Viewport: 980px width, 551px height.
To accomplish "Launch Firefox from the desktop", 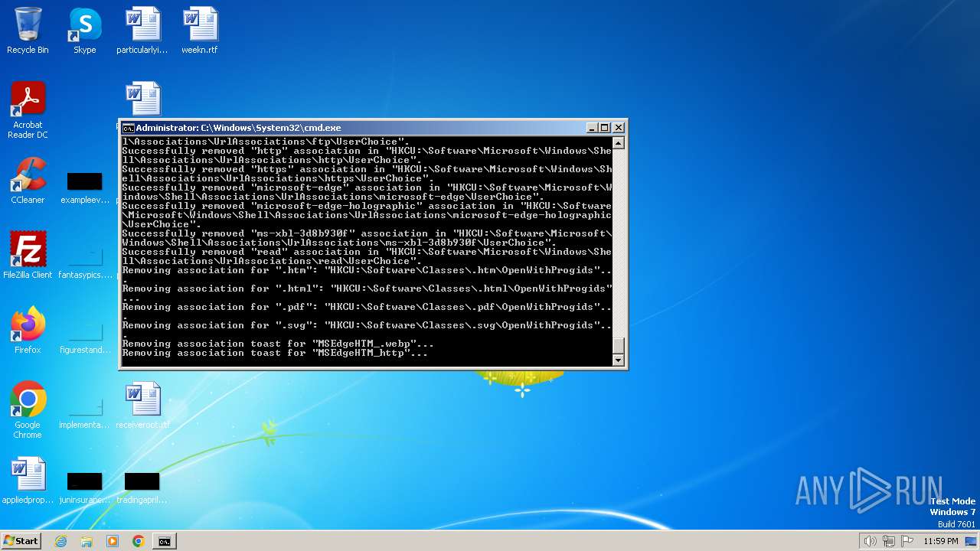I will tap(28, 330).
